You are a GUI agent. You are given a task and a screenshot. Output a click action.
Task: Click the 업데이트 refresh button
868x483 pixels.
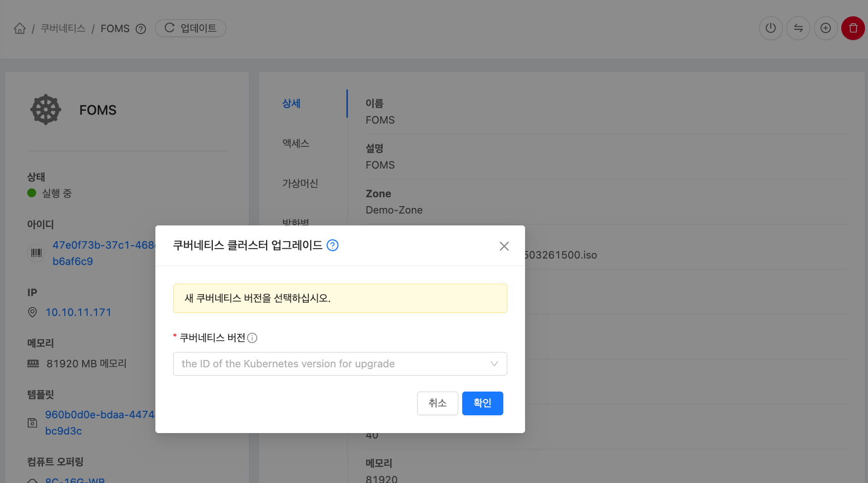pos(191,28)
